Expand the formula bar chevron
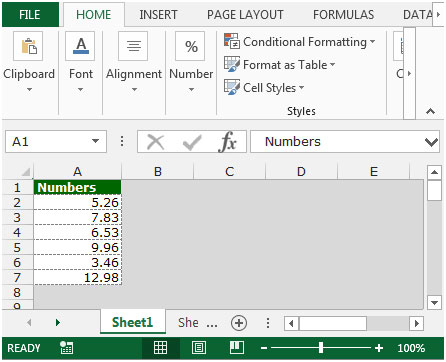 (431, 142)
